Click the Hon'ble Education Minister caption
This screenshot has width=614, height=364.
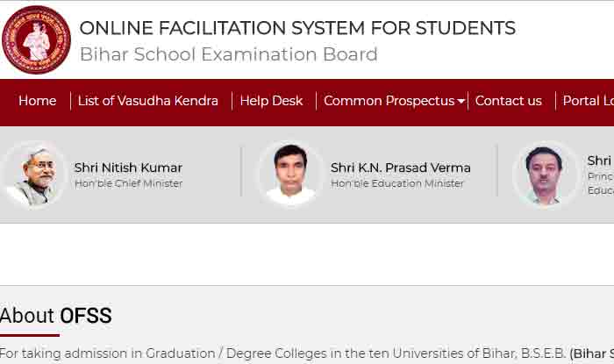pos(397,183)
